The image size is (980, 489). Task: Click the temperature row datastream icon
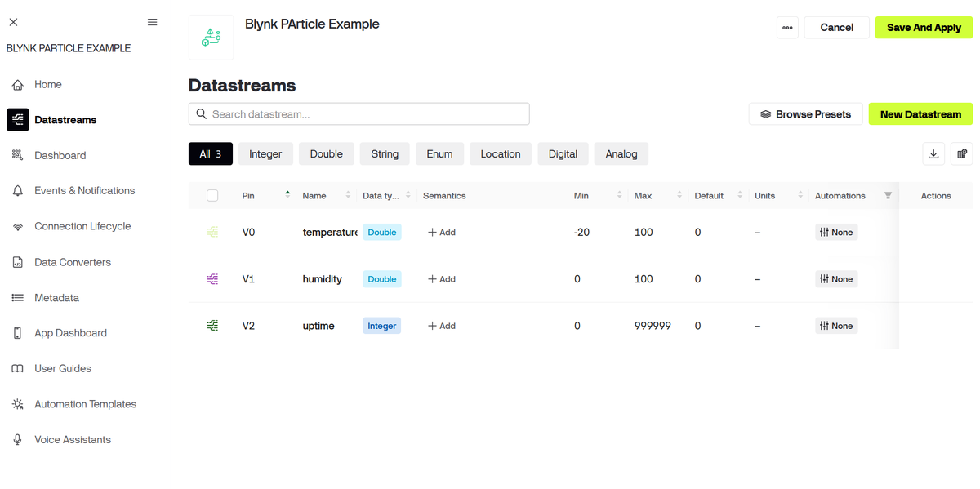213,233
